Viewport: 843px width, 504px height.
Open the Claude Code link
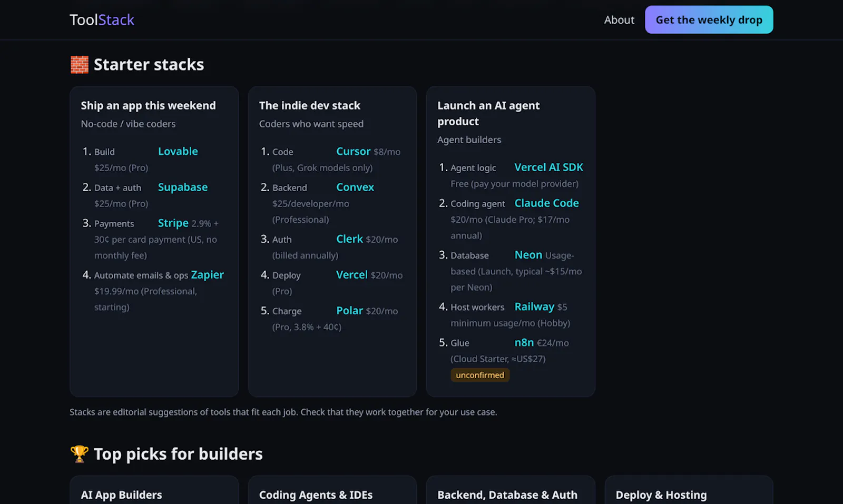tap(546, 203)
